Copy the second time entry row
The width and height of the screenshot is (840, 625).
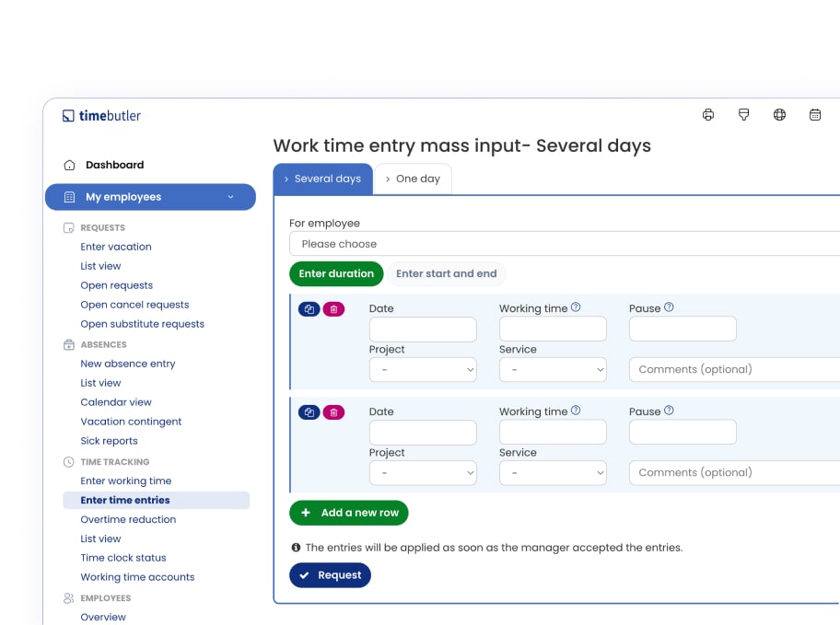point(309,412)
